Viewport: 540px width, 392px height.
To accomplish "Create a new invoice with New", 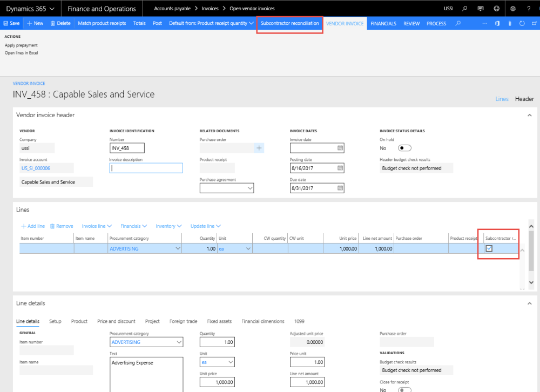I will pyautogui.click(x=35, y=23).
